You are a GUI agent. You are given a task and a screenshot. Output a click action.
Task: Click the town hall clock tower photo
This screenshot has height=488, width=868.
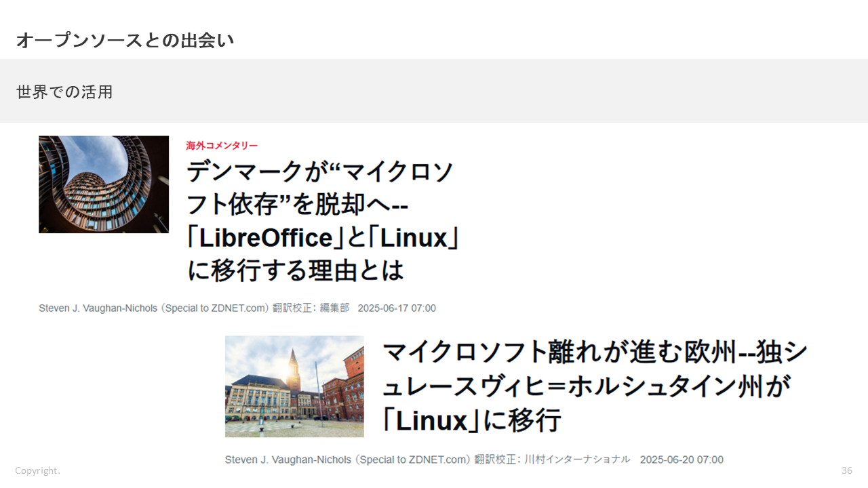point(294,386)
